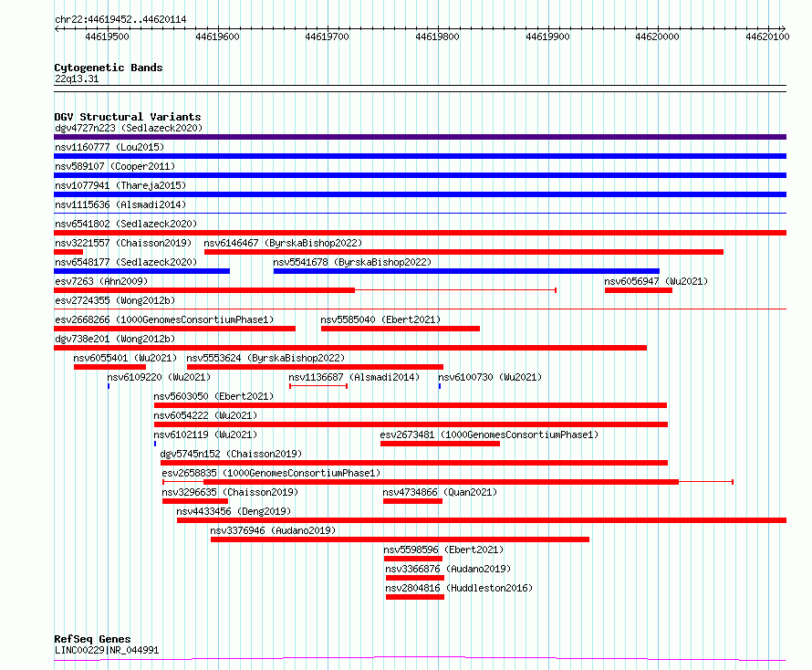Click nsv6548177 (Sedlazeck2020) label
Screen dimensions: 812x670
coord(126,262)
